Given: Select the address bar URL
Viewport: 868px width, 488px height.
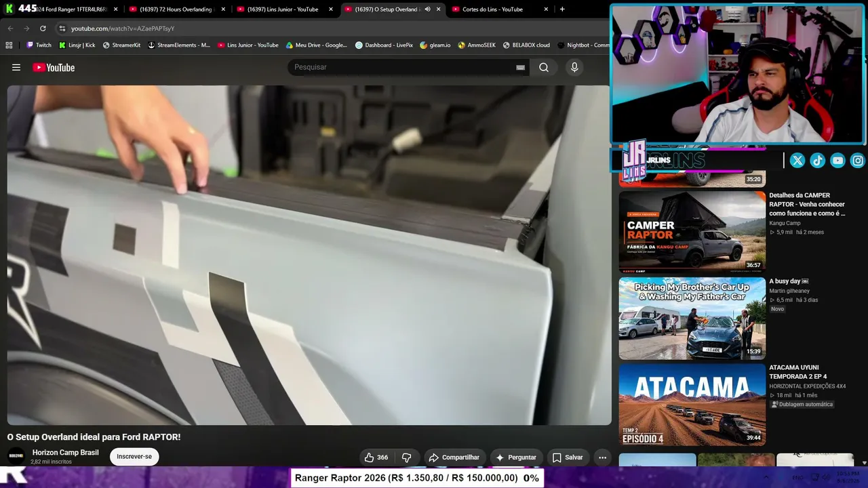Looking at the screenshot, I should (123, 28).
